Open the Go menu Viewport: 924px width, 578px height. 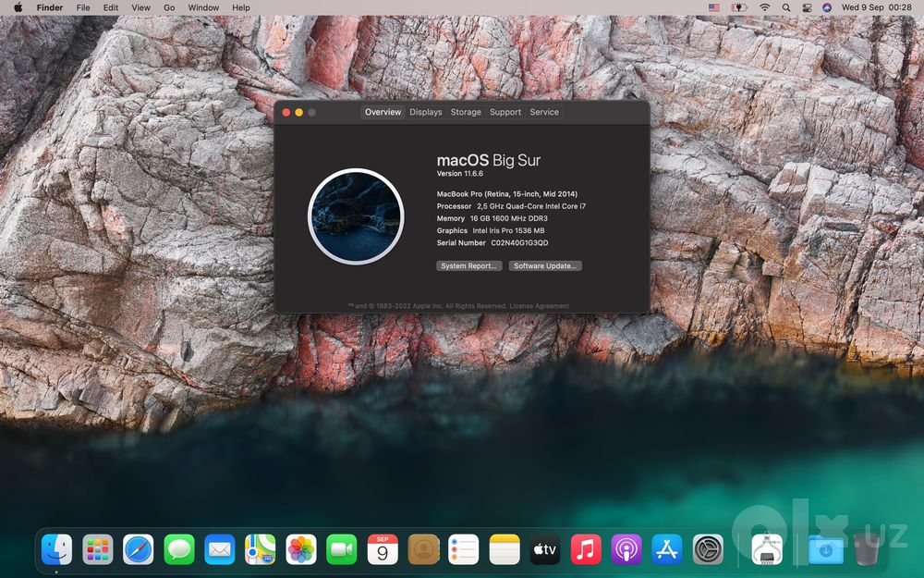tap(169, 7)
